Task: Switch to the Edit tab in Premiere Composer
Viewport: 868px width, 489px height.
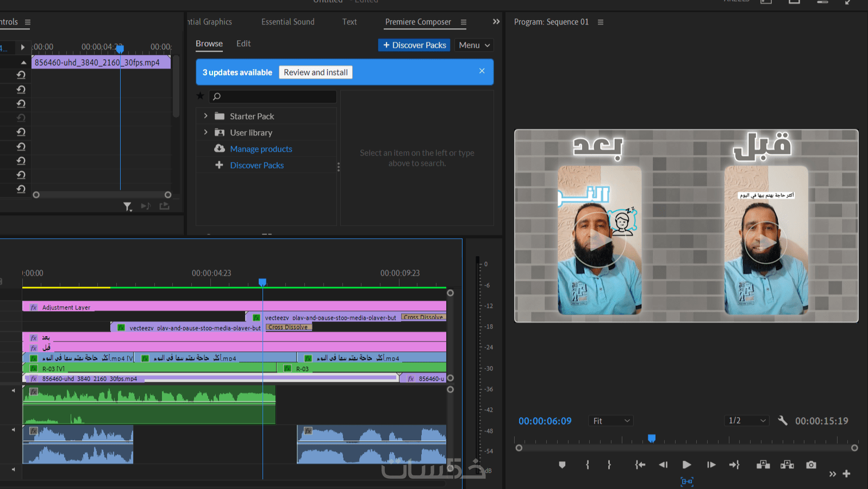Action: 243,44
